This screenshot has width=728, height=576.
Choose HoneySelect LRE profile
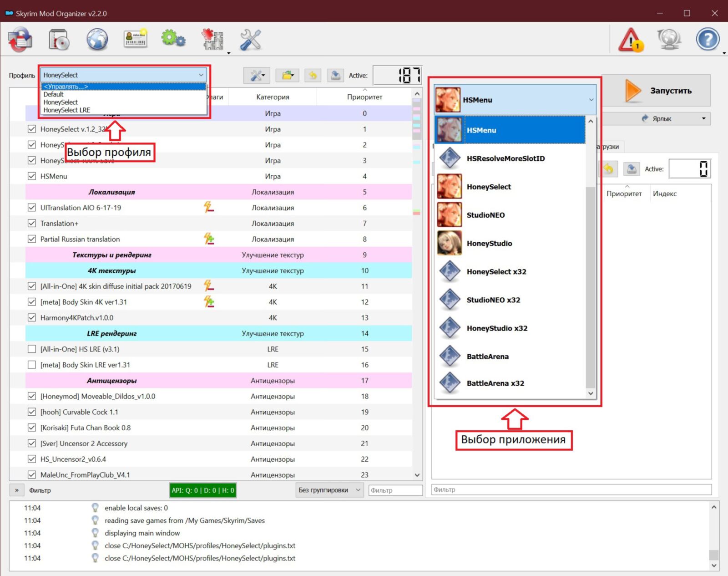coord(123,110)
